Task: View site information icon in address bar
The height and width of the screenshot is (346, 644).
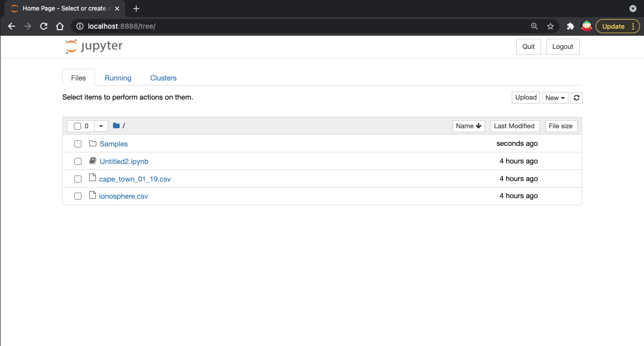Action: coord(79,26)
